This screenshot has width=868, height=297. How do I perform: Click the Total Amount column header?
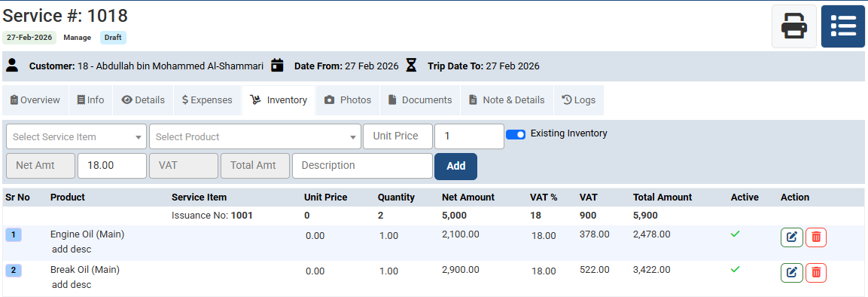(x=662, y=197)
